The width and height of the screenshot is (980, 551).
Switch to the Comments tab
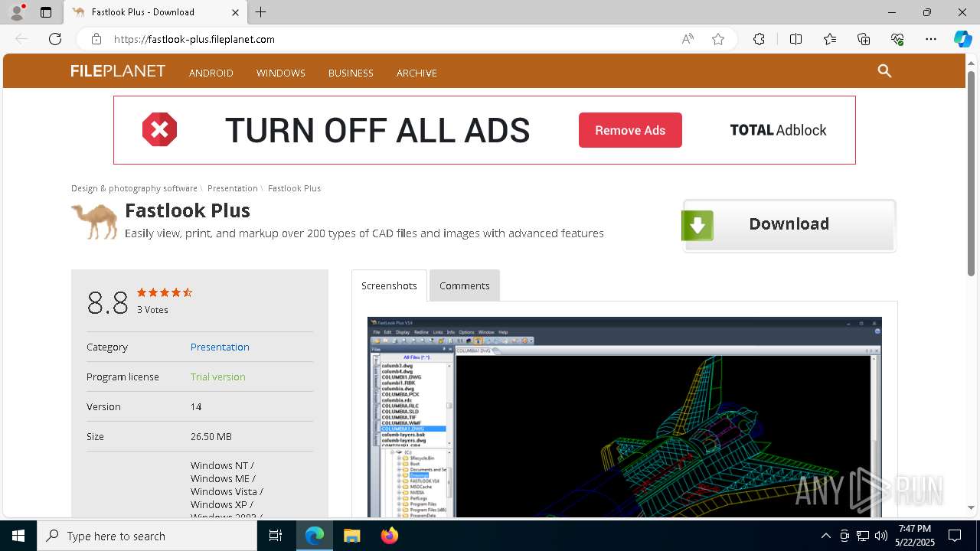pos(465,285)
